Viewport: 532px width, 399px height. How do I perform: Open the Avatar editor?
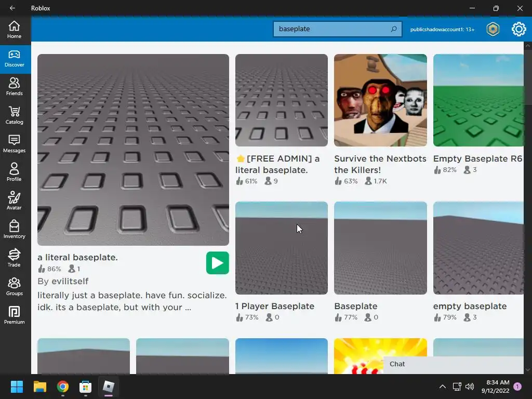[x=14, y=201]
